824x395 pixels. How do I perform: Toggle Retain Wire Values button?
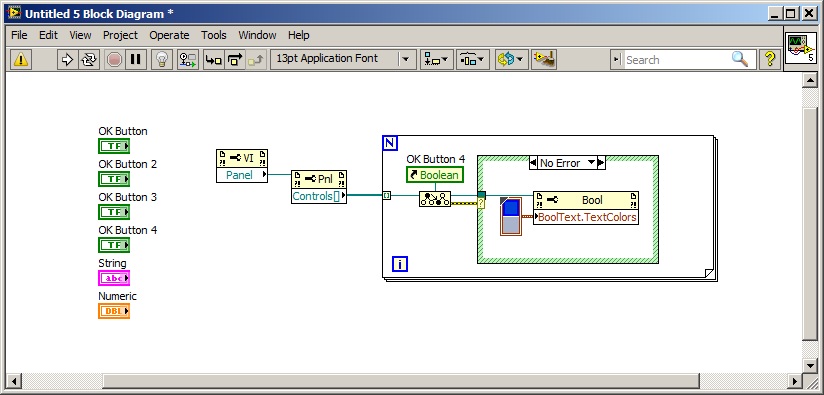188,60
